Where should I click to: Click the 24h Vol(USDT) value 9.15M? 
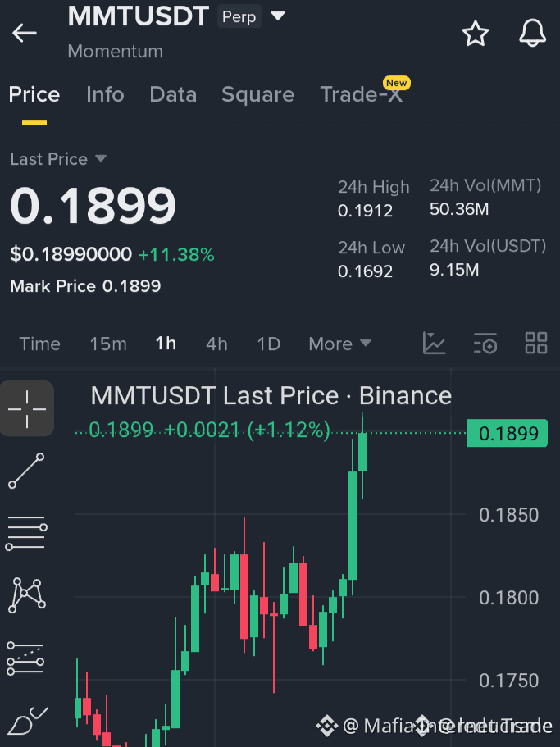(x=454, y=270)
